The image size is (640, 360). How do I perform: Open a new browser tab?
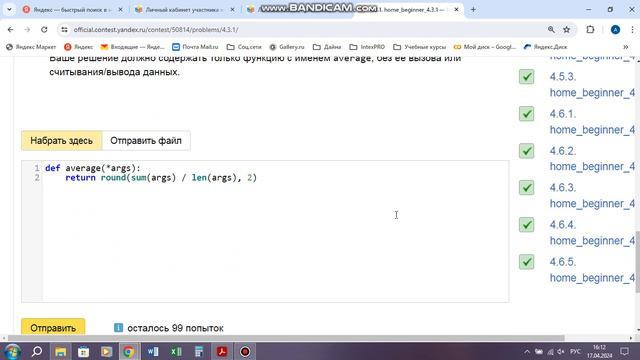[x=473, y=9]
